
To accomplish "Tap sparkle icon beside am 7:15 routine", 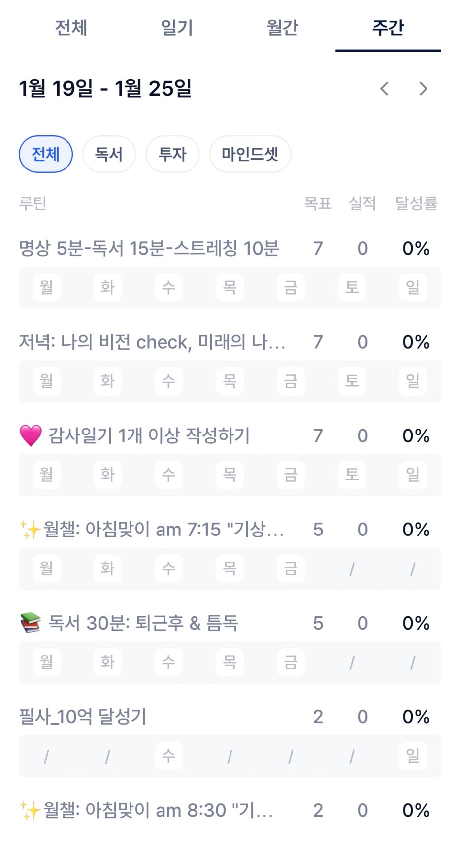I will click(x=30, y=530).
